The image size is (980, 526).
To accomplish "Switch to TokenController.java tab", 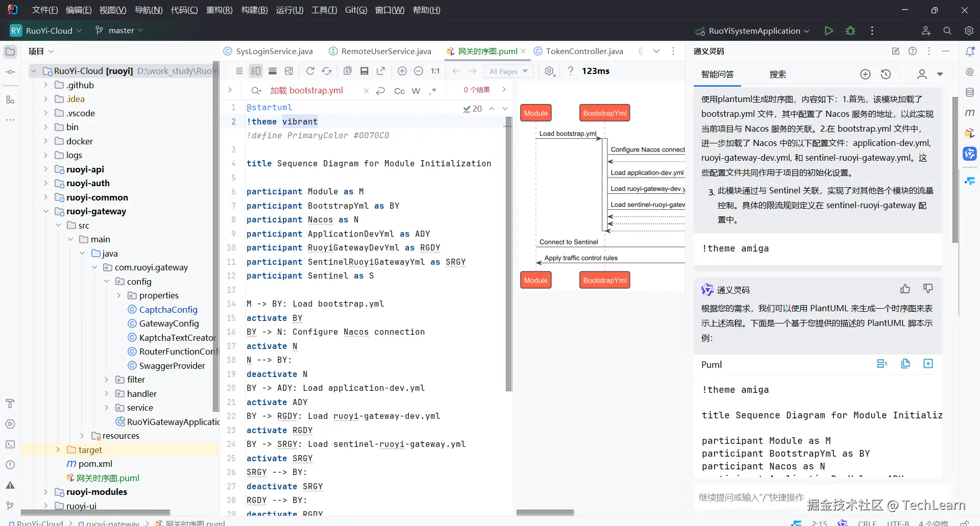I will pyautogui.click(x=579, y=51).
